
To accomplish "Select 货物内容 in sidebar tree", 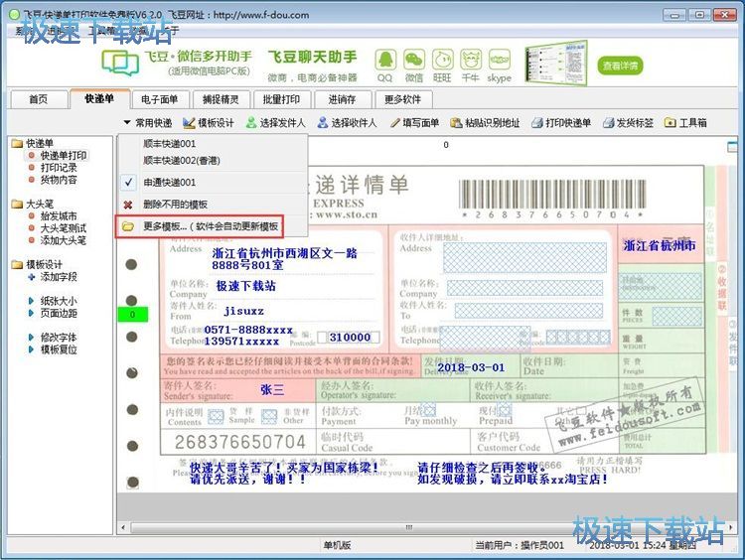I will click(59, 180).
